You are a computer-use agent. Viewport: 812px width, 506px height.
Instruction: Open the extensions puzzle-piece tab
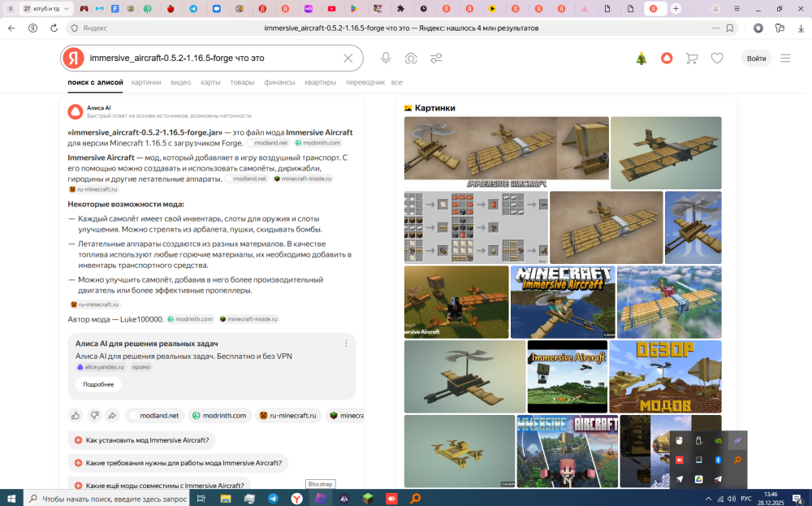(x=400, y=8)
